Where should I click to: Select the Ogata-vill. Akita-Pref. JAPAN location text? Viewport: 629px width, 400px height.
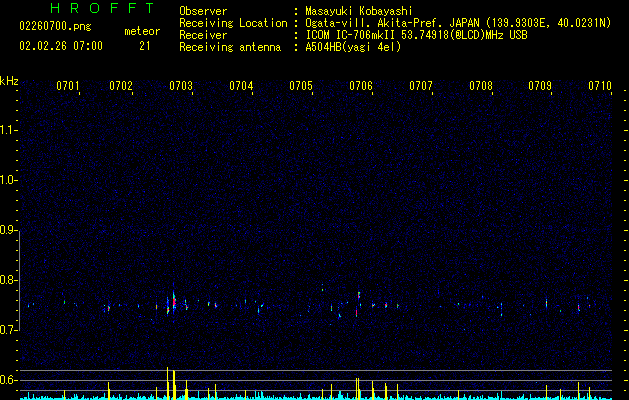458,23
